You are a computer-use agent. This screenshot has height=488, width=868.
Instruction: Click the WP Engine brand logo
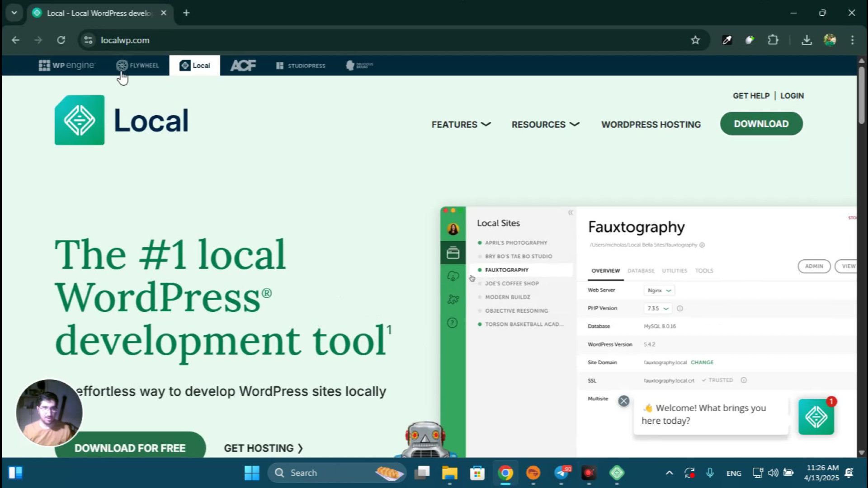point(67,66)
